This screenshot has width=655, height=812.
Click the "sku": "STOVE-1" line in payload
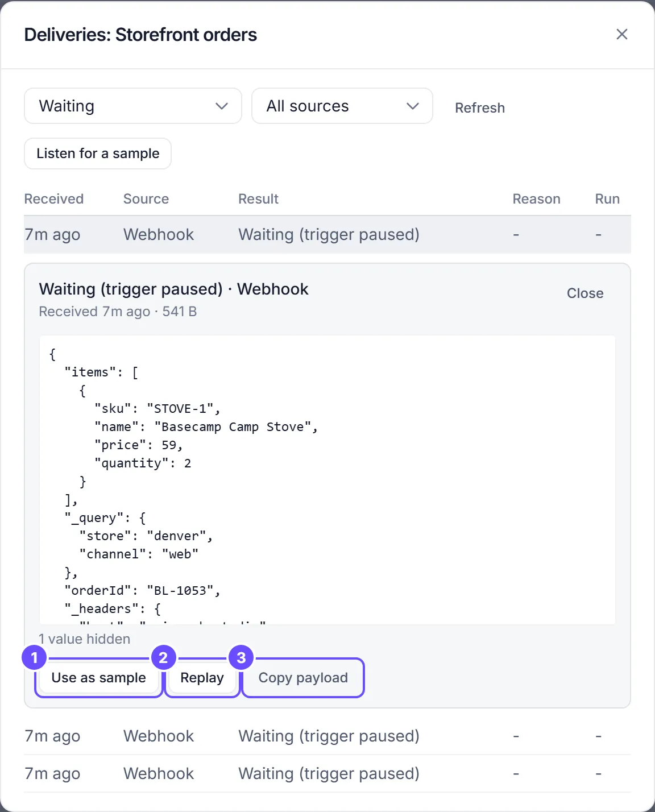[x=157, y=408]
